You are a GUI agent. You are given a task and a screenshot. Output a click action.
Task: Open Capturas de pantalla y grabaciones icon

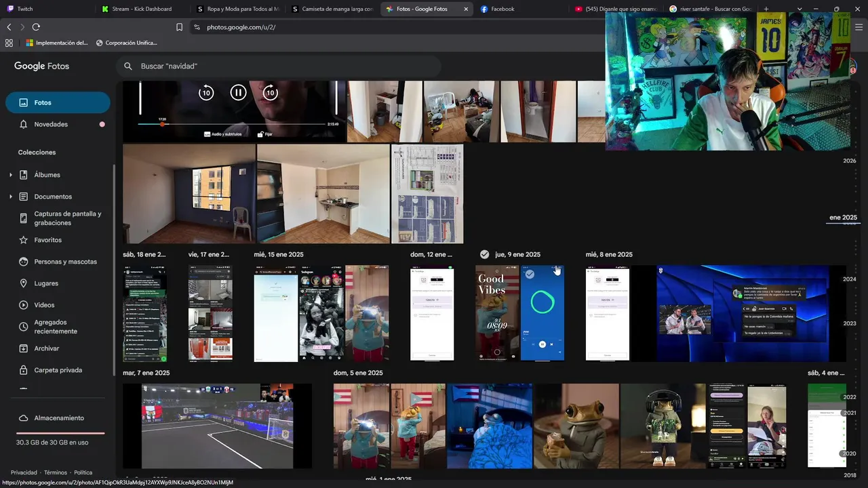click(24, 218)
